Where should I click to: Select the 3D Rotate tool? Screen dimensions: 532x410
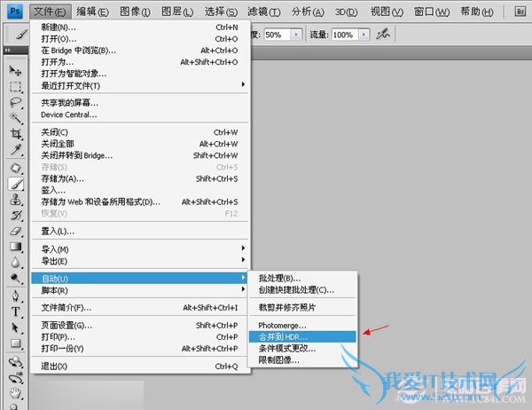pyautogui.click(x=15, y=362)
